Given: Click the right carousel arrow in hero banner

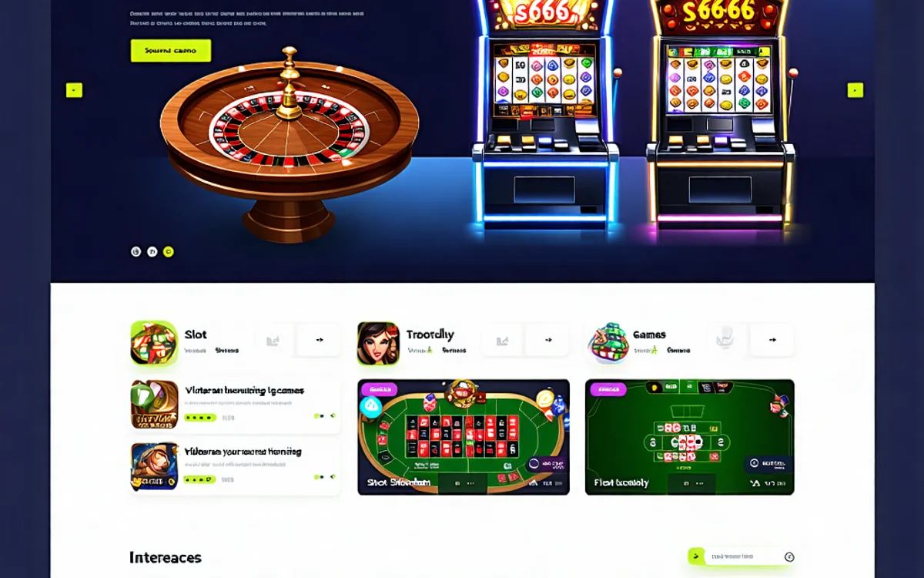Looking at the screenshot, I should (x=855, y=90).
